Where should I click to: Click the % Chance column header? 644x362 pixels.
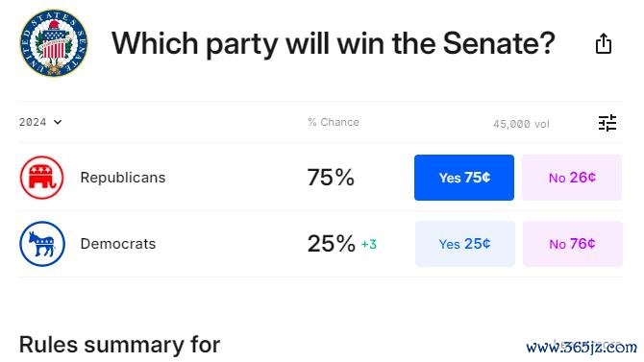click(334, 122)
